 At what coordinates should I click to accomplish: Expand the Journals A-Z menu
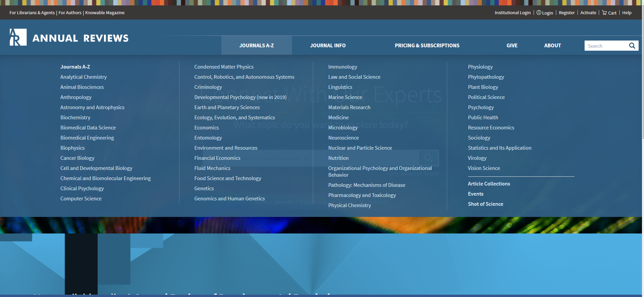pos(256,46)
